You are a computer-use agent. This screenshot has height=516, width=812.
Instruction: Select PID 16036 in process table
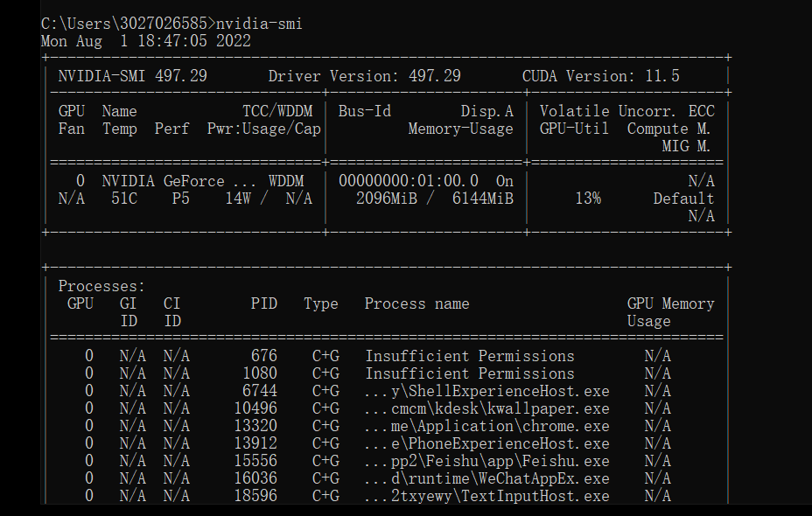(255, 478)
